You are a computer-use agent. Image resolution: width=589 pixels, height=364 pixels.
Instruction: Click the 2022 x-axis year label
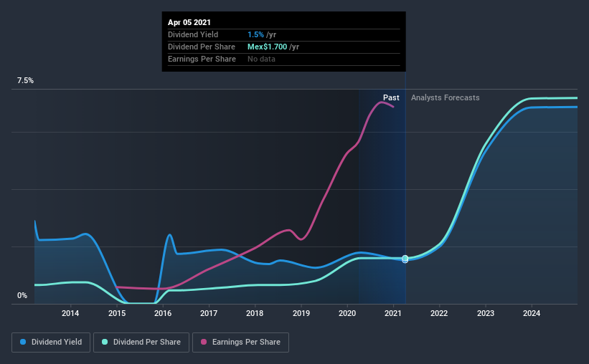click(439, 313)
